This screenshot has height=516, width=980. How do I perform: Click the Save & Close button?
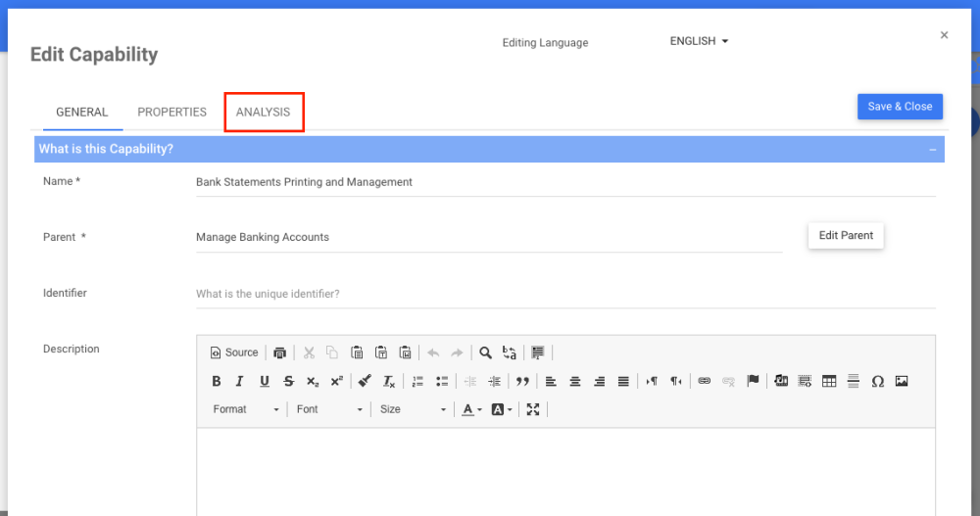point(900,106)
